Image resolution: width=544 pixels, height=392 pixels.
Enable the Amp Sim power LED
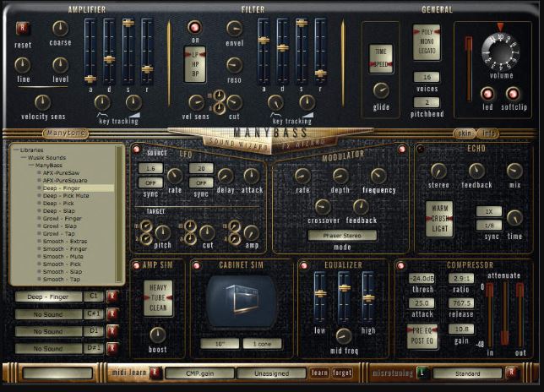coord(136,266)
